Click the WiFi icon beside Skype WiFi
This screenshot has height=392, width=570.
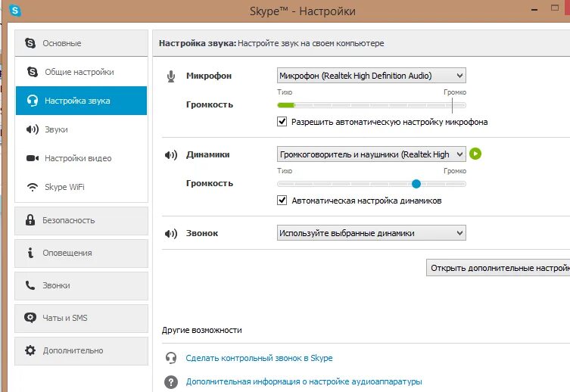tap(33, 187)
